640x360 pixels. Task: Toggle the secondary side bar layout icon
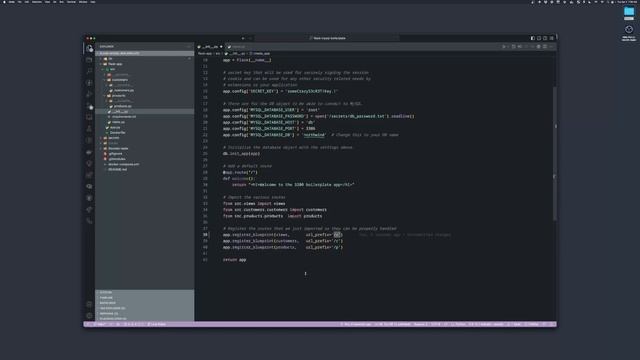[x=545, y=38]
